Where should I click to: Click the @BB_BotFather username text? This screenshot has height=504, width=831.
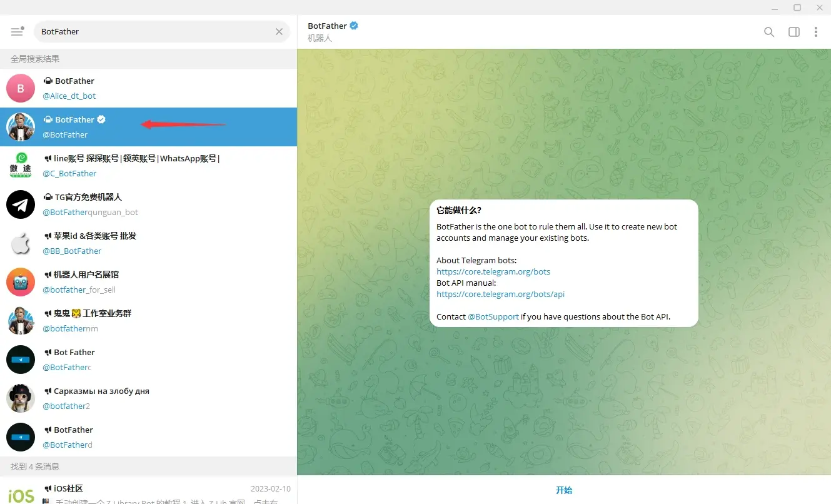72,251
